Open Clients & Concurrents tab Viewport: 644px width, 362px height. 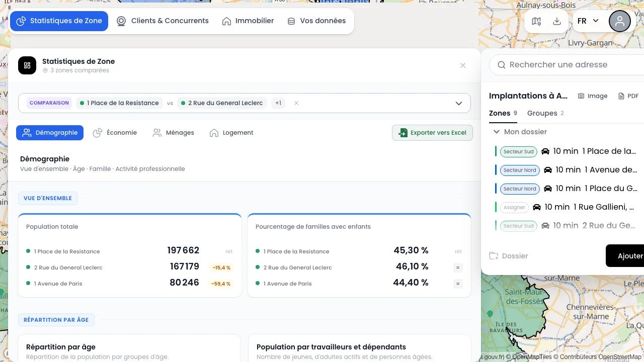tap(163, 21)
